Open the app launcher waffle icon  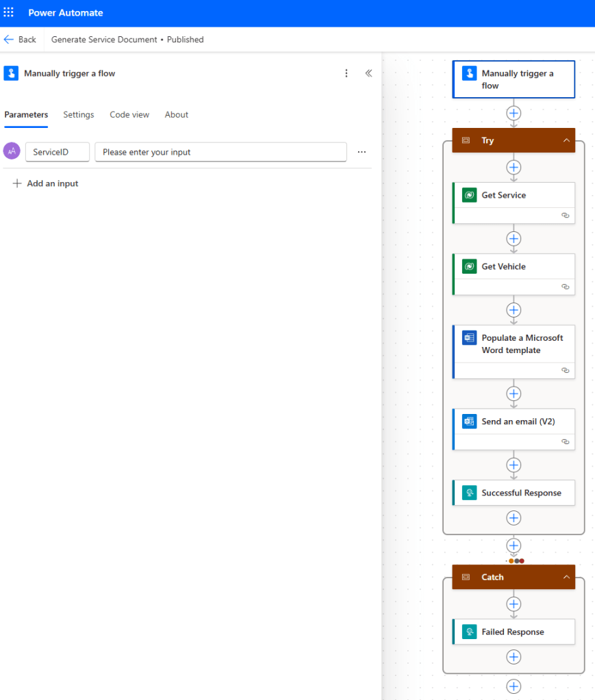pos(9,12)
